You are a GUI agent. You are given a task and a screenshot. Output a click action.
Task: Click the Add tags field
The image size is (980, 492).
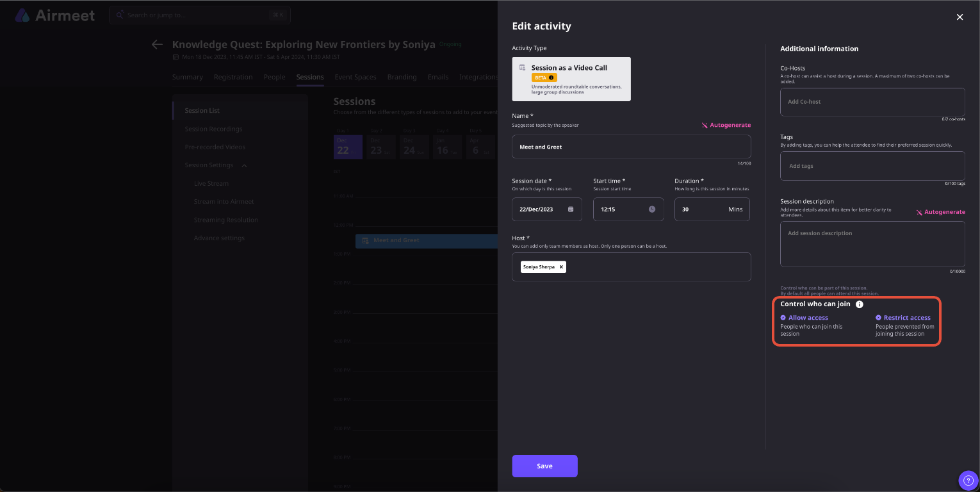pyautogui.click(x=872, y=166)
